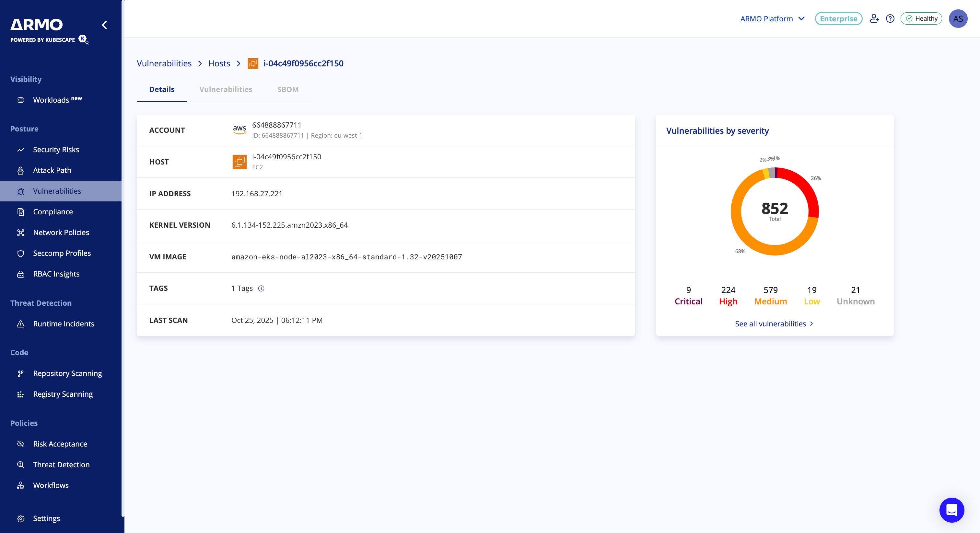Image resolution: width=980 pixels, height=533 pixels.
Task: Click the Kubescape logo badge
Action: pos(83,39)
